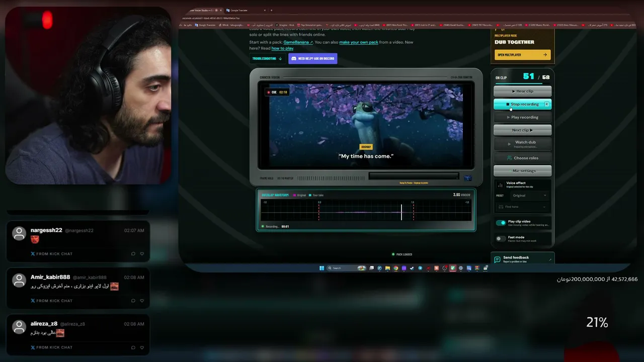644x362 pixels.
Task: Toggle the Play clip video switch
Action: [x=501, y=223]
